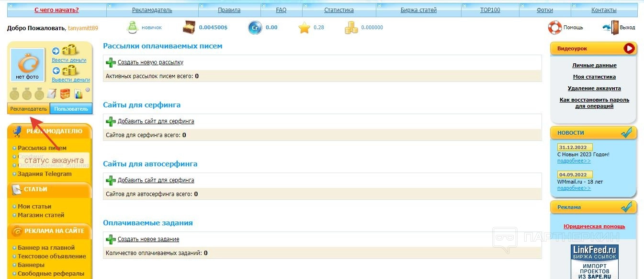Click the username 'tanyamitt89'
Viewport: 644px width, 279px height.
click(83, 28)
